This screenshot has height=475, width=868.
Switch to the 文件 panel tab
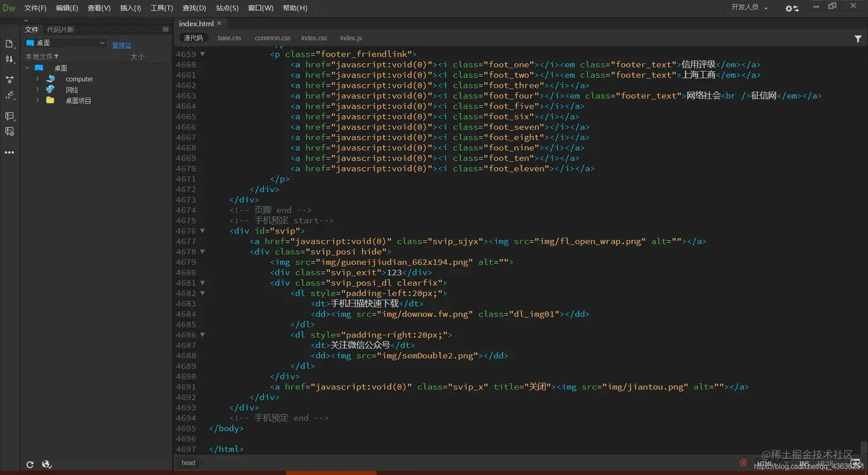point(32,29)
